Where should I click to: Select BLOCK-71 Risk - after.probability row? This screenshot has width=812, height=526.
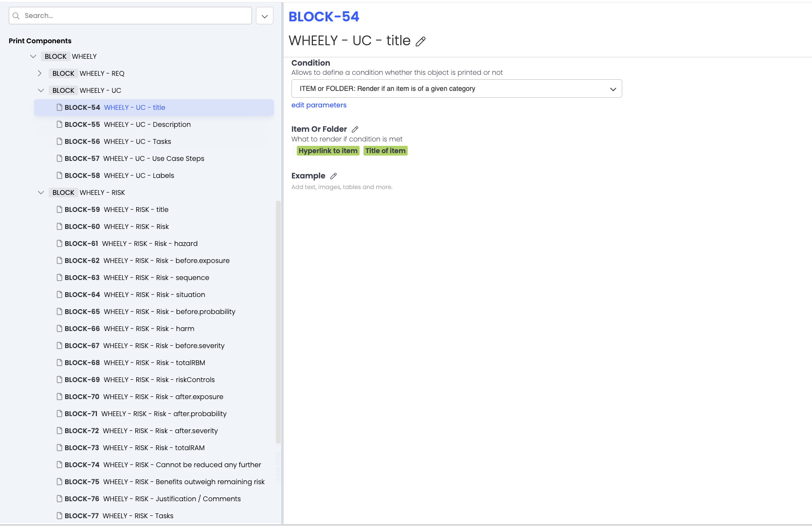click(154, 414)
